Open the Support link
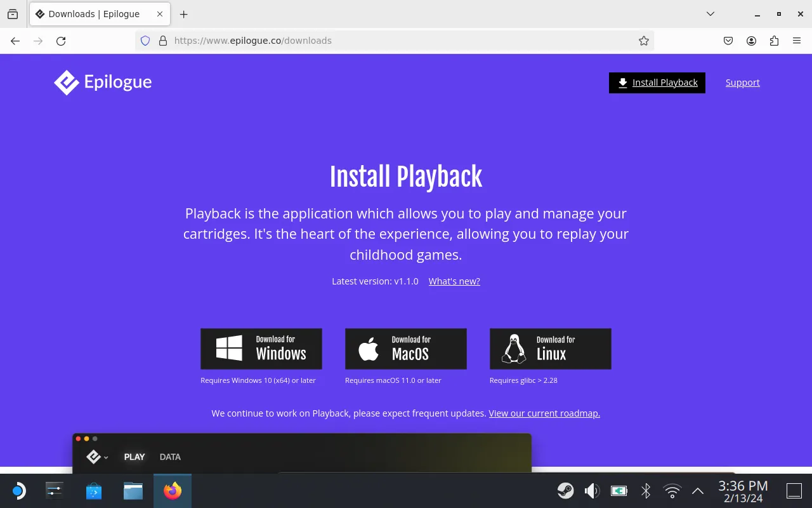Viewport: 812px width, 508px height. tap(742, 83)
